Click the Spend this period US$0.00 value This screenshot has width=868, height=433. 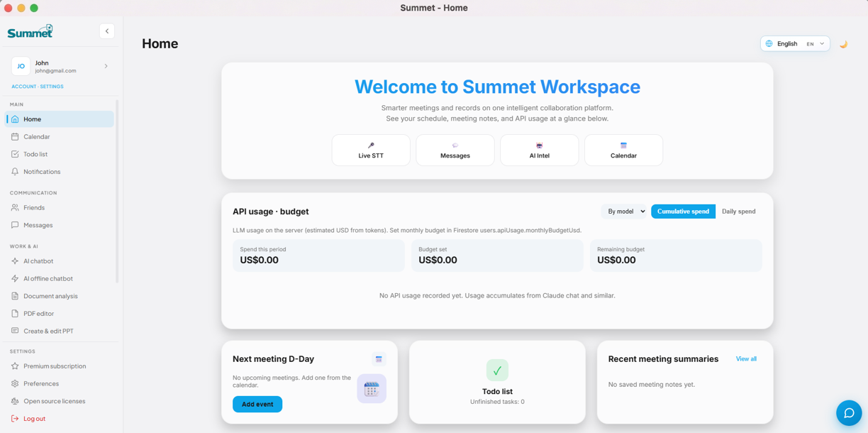(260, 261)
